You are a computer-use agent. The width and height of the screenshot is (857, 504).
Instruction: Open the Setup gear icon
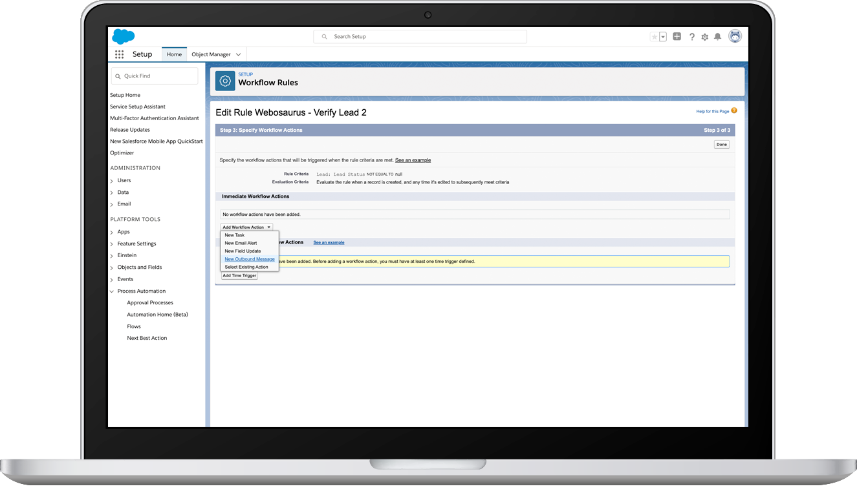click(x=704, y=37)
